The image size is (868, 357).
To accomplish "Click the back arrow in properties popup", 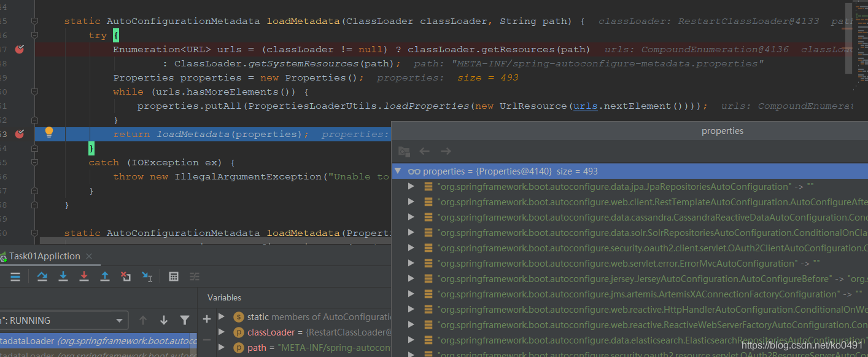I will 424,151.
